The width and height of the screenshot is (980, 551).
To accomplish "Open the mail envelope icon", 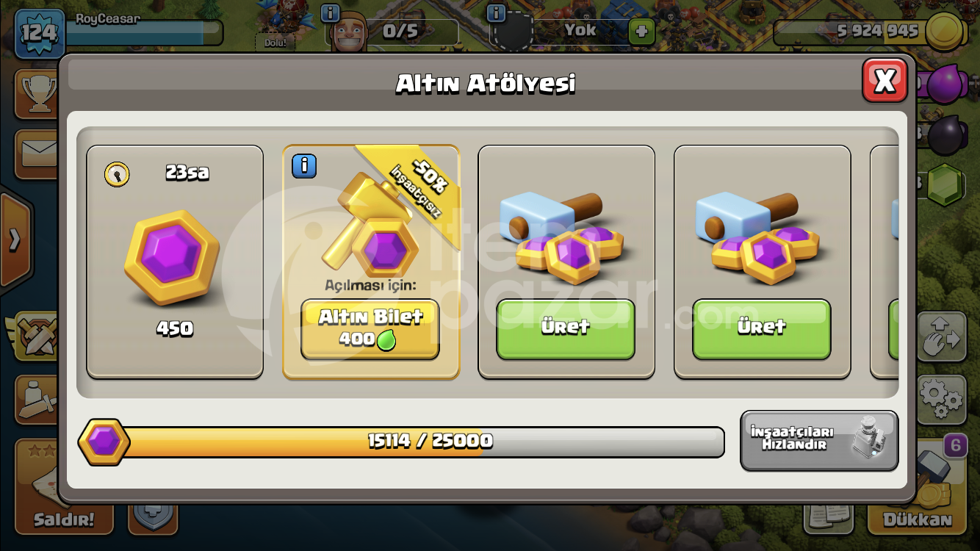I will coord(38,153).
